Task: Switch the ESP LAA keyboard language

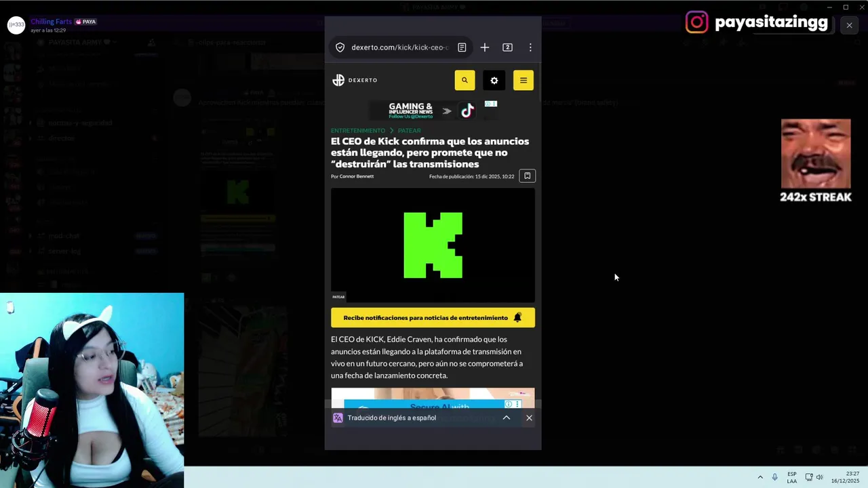Action: click(792, 477)
